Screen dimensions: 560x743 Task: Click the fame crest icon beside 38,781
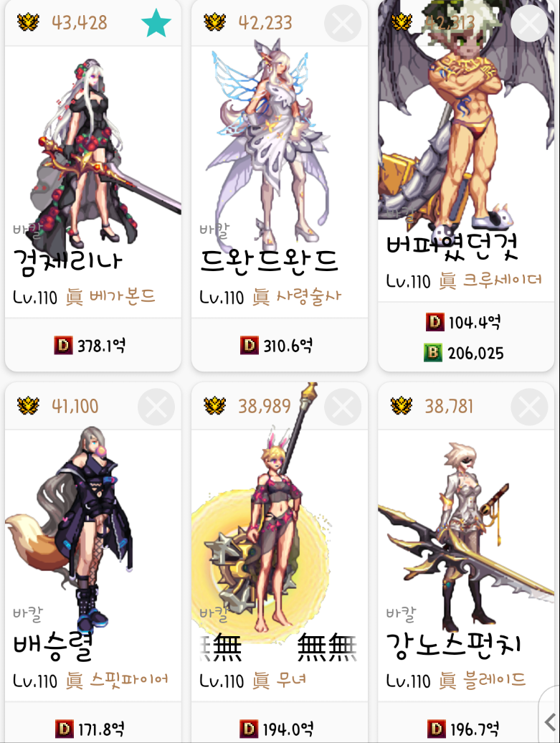[402, 406]
